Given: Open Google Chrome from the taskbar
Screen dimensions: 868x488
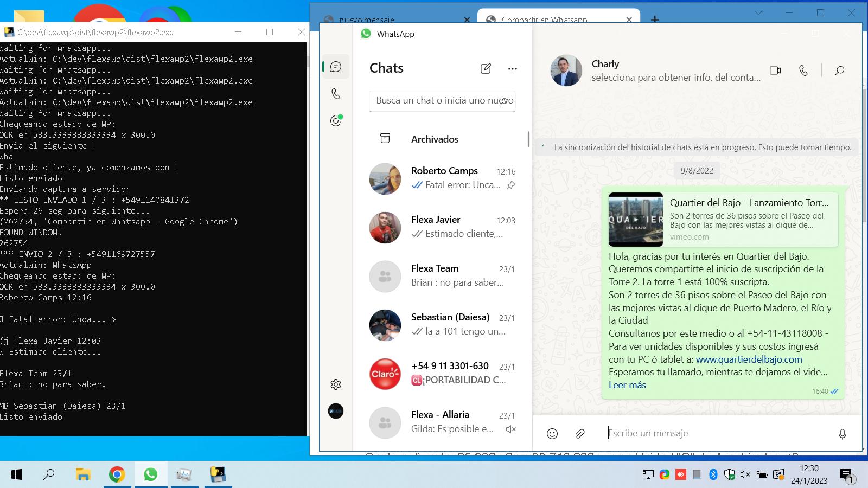Looking at the screenshot, I should (117, 475).
